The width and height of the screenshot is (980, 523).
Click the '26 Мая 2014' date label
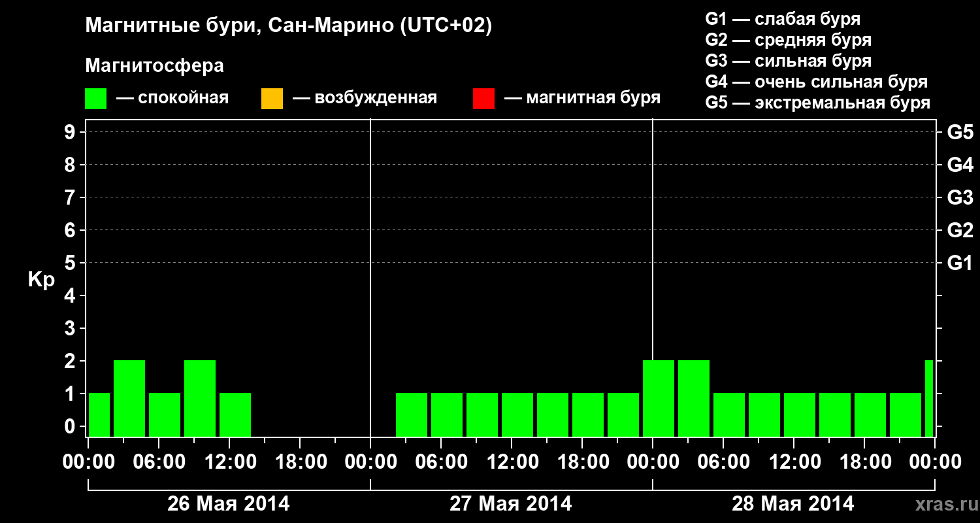pyautogui.click(x=229, y=503)
